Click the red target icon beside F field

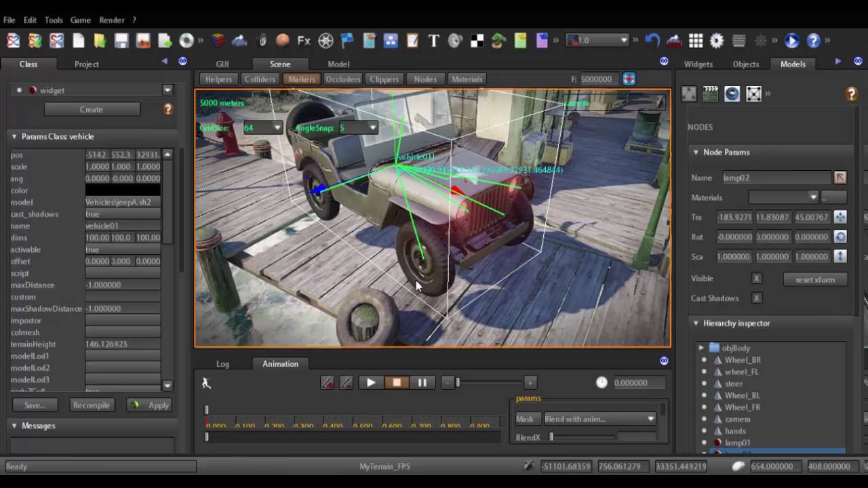click(x=629, y=79)
